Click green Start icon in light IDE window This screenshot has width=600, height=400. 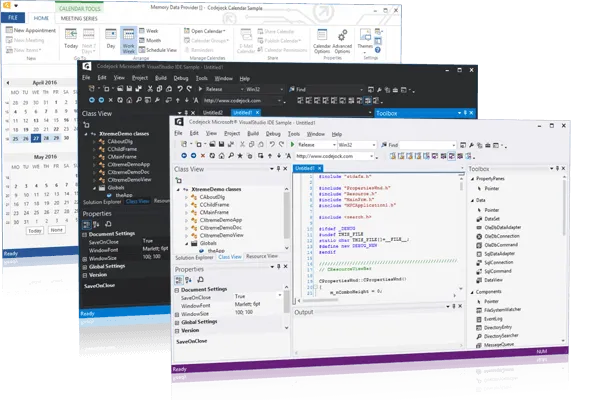coord(292,145)
